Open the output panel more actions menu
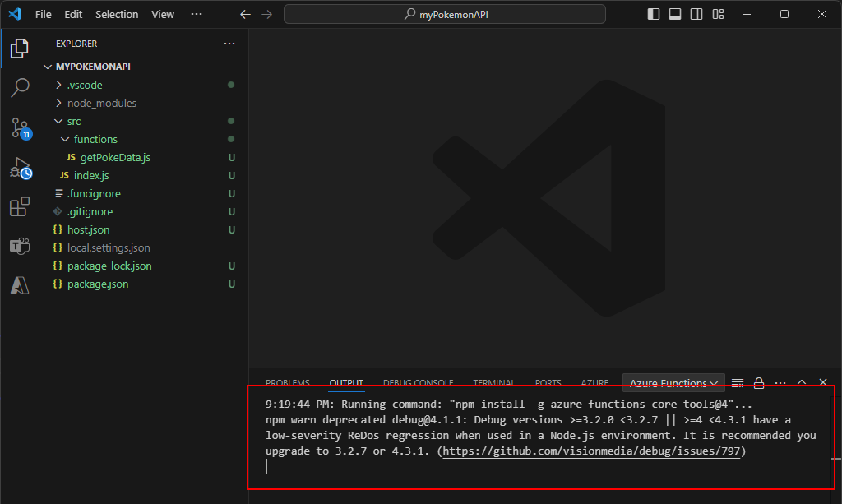This screenshot has width=842, height=504. click(780, 382)
